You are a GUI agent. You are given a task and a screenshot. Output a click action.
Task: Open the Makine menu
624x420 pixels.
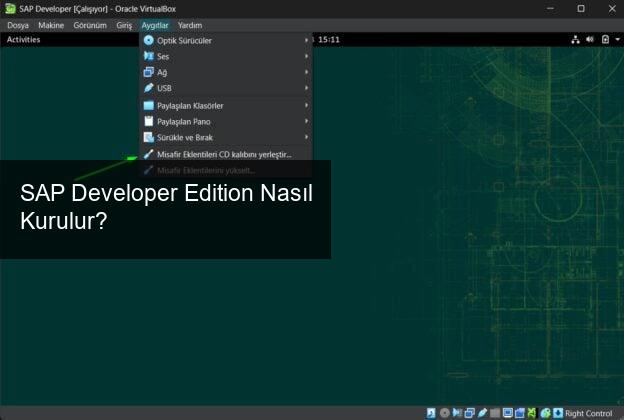[51, 25]
